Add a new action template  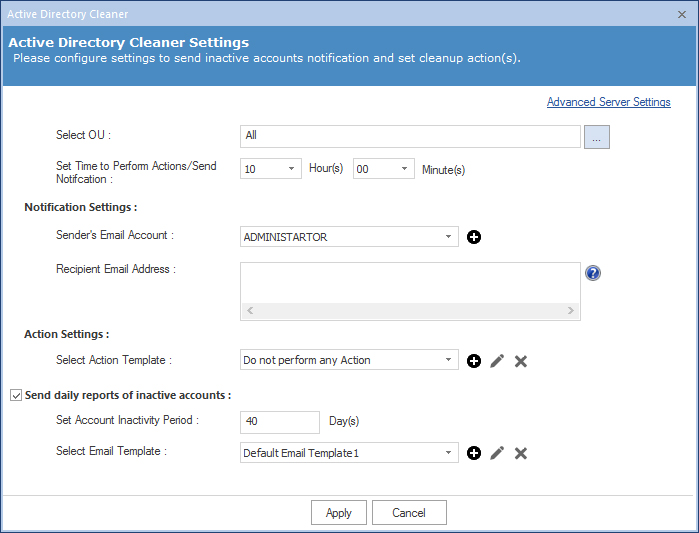tap(473, 361)
